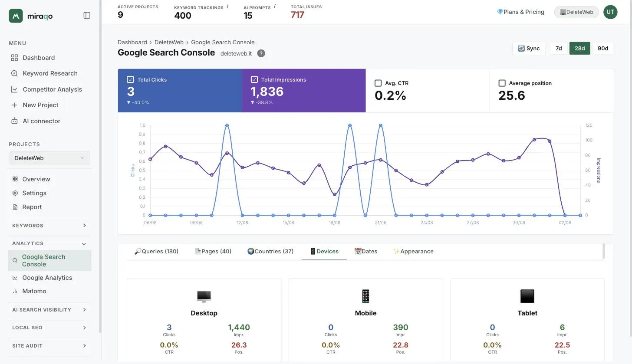Click the clicks data point peak near 21/08
This screenshot has width=632, height=364.
(381, 125)
